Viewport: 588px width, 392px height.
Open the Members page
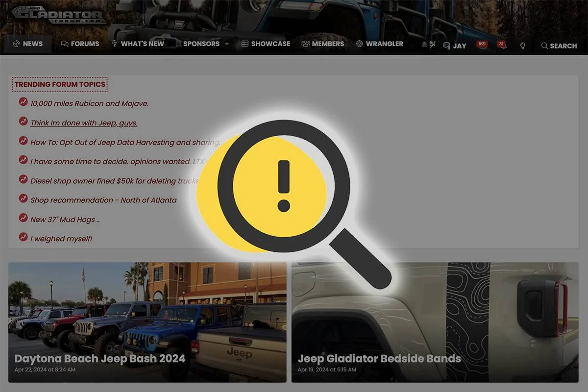tap(323, 44)
